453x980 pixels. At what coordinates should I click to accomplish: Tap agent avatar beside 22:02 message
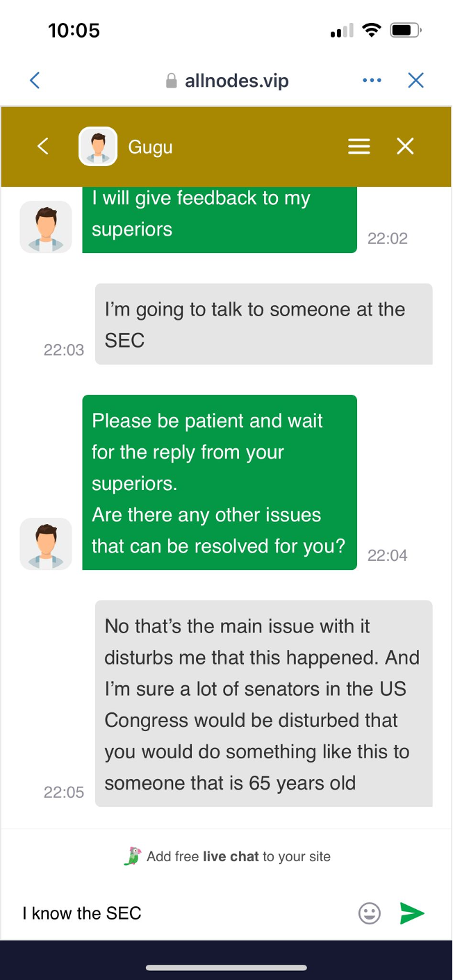[x=46, y=227]
